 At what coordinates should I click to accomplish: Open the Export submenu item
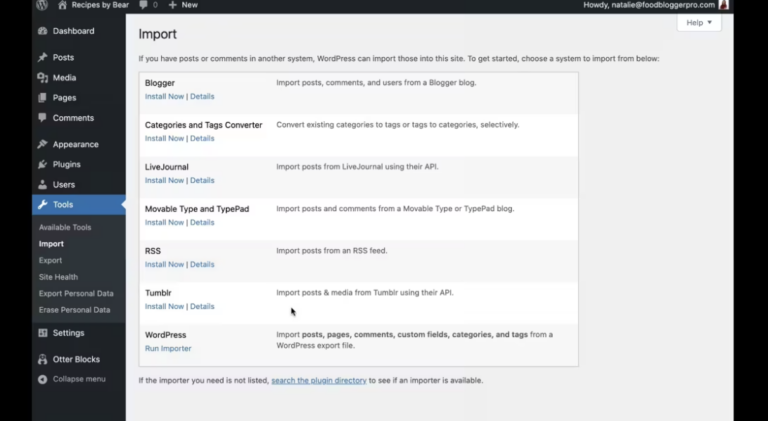[50, 260]
